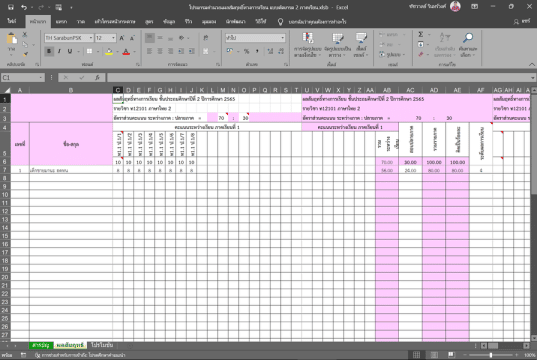Viewport: 537px width, 360px height.
Task: Switch to the Page Layout ribbon tab
Action: pos(115,22)
